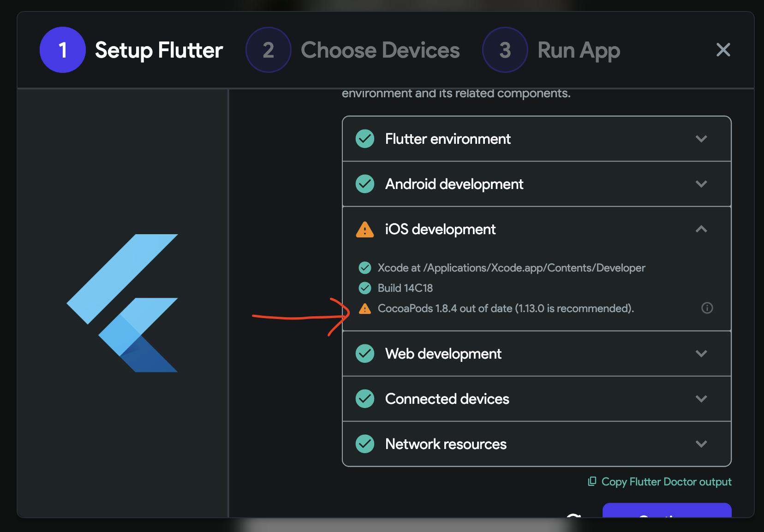The width and height of the screenshot is (764, 532).
Task: Click the iOS development warning triangle icon
Action: (364, 229)
